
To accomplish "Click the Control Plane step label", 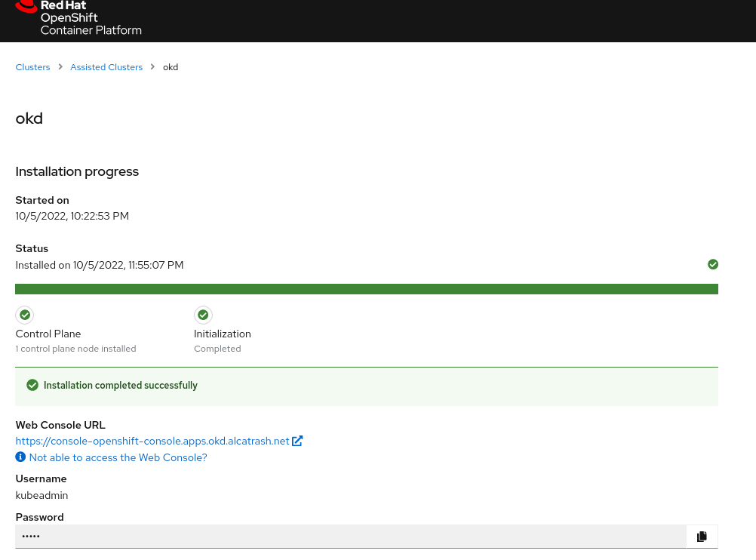I will tap(48, 334).
